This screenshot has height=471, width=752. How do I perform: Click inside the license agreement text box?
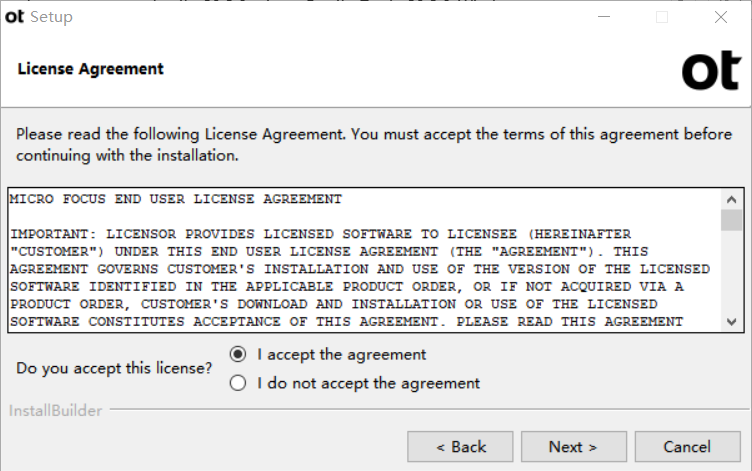[x=365, y=260]
